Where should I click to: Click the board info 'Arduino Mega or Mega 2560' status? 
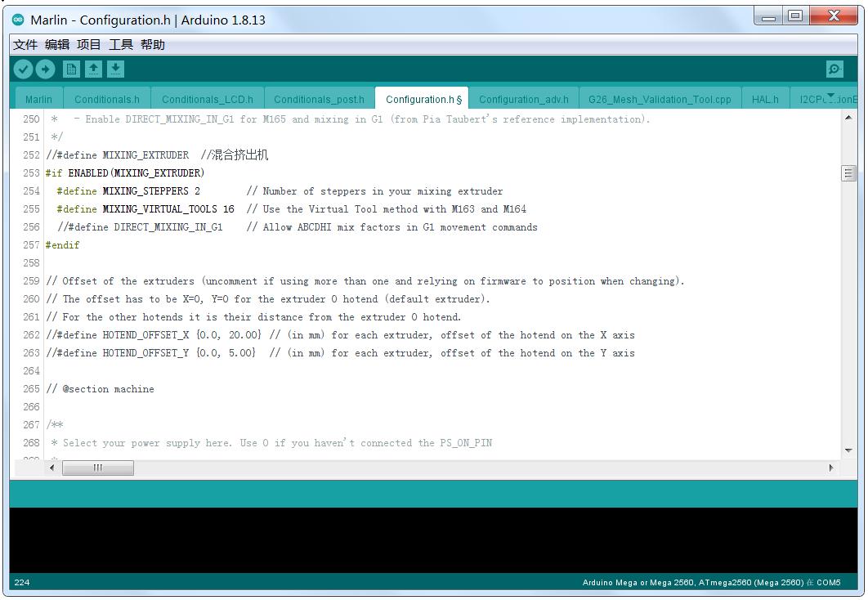(x=711, y=582)
